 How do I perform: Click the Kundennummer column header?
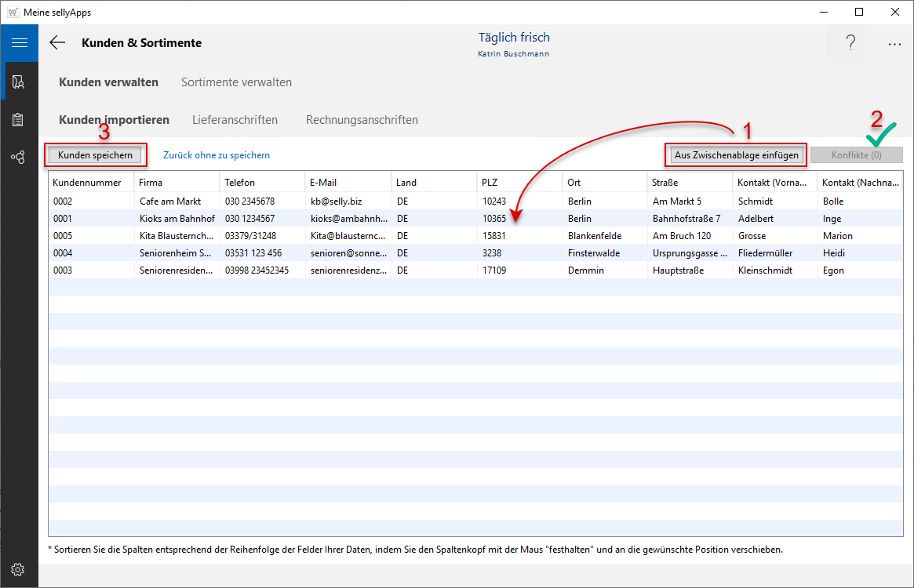pyautogui.click(x=87, y=183)
